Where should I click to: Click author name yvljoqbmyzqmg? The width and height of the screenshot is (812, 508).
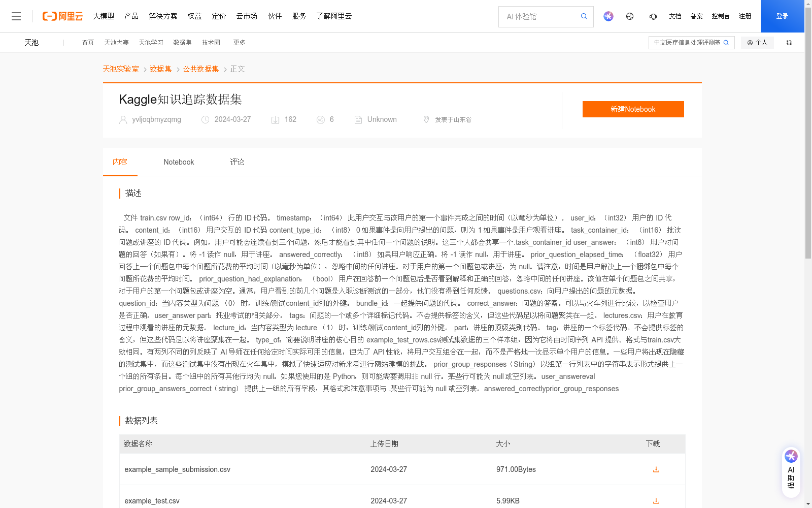156,119
